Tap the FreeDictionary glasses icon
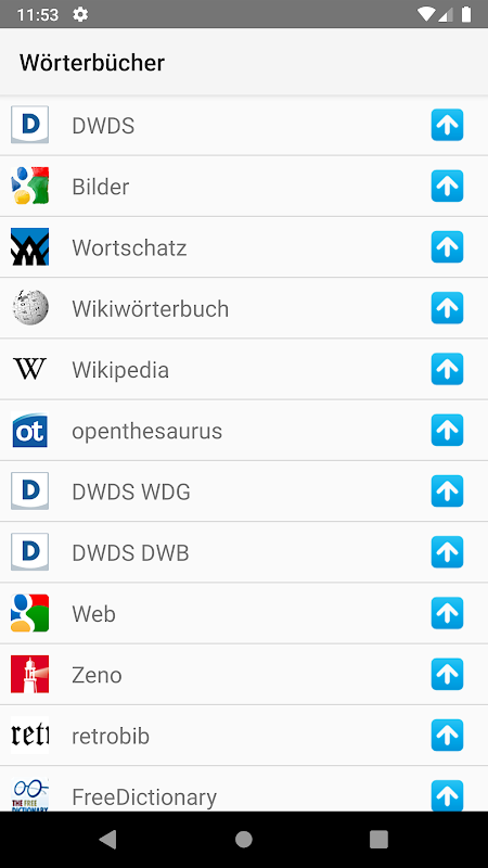This screenshot has height=868, width=488. point(30,794)
